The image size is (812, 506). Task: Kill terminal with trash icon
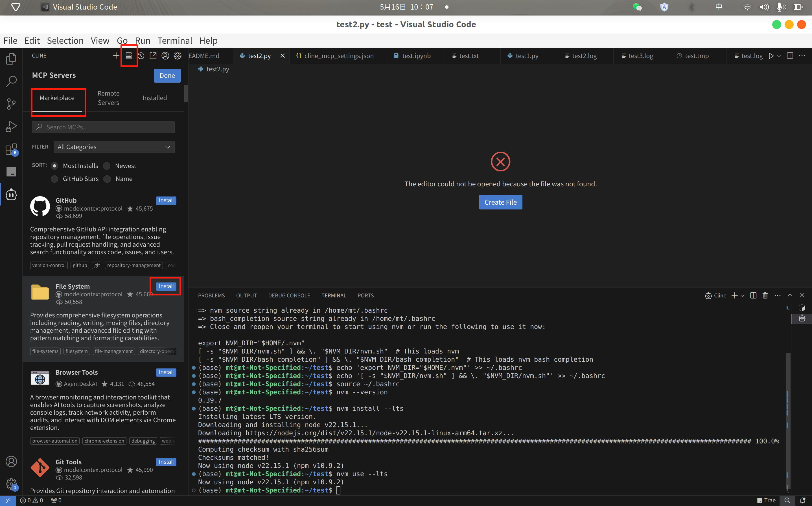click(x=765, y=295)
